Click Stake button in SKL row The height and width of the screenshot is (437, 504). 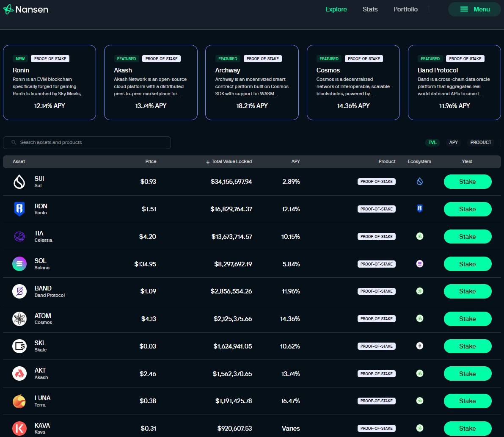click(x=467, y=346)
